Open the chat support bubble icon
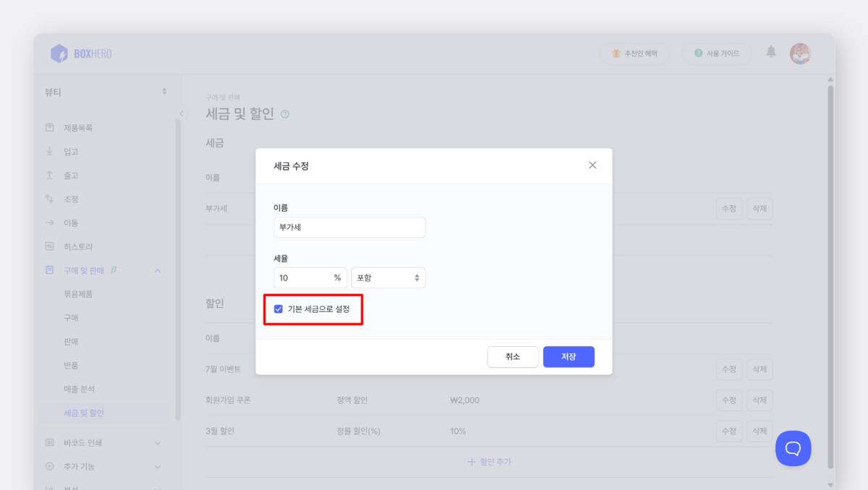The width and height of the screenshot is (868, 490). [793, 448]
